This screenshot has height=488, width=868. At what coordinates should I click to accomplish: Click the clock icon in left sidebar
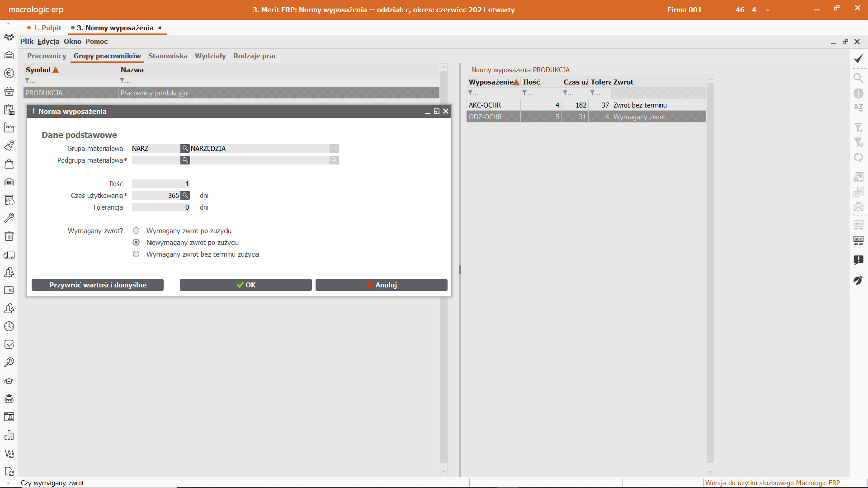pyautogui.click(x=9, y=326)
